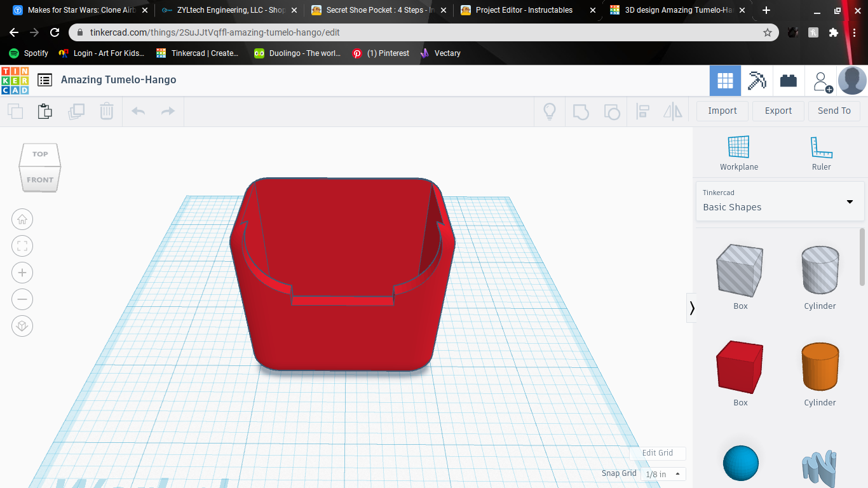Click the Flip mirror tool
The image size is (868, 488).
pos(673,111)
